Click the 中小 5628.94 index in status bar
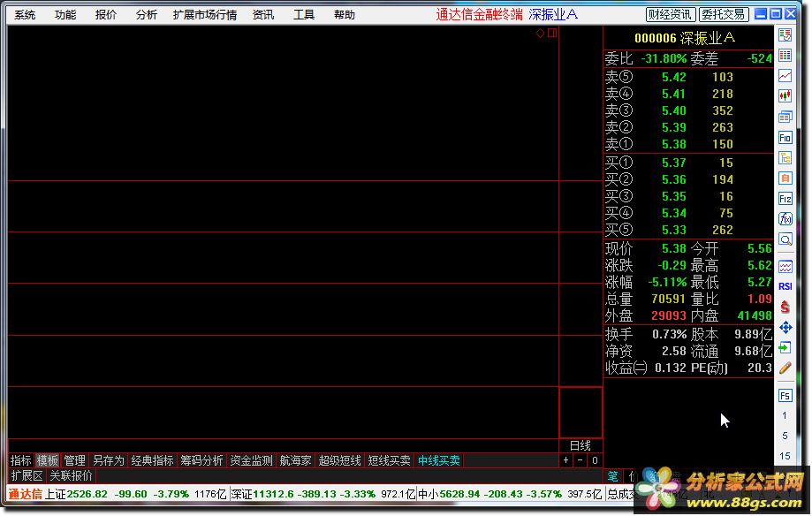 click(449, 494)
